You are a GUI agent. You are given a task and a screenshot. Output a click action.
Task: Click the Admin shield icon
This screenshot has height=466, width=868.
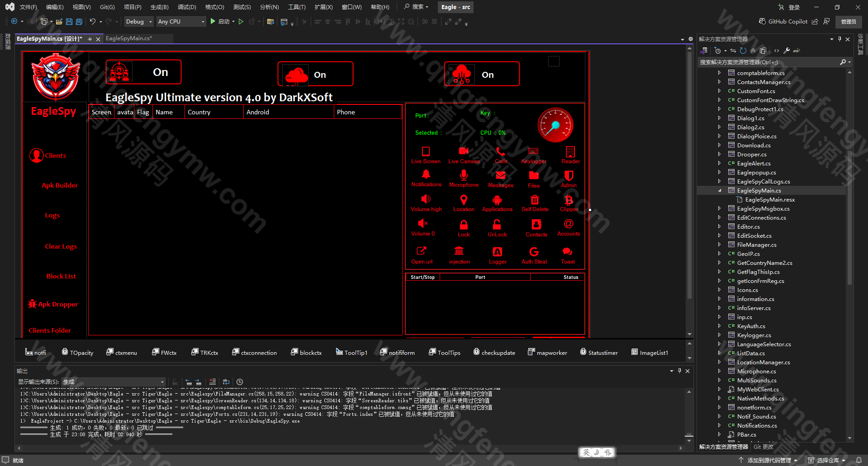pos(569,175)
